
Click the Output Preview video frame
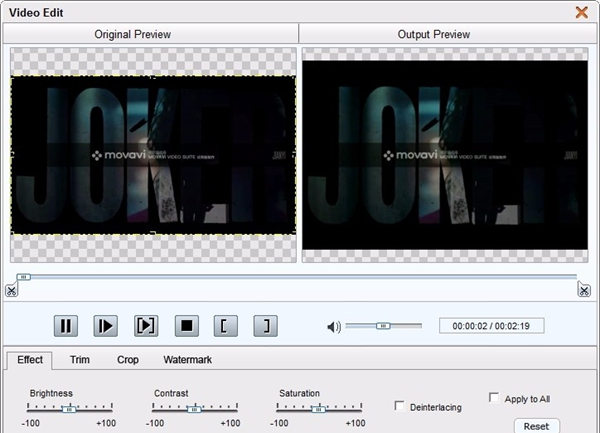point(445,155)
